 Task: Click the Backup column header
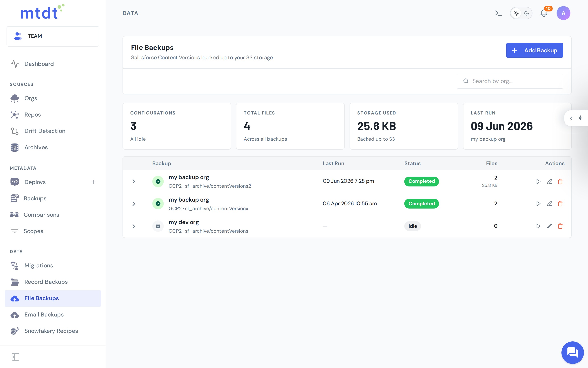(161, 164)
